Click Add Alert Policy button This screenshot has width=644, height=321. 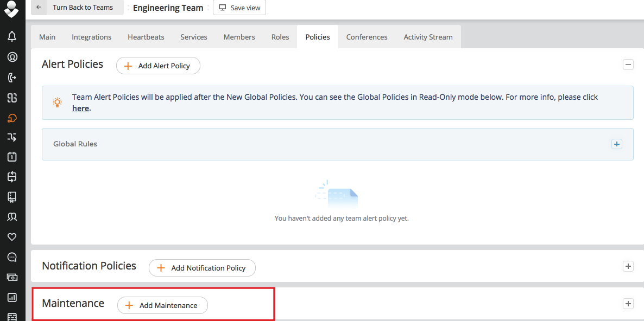158,66
